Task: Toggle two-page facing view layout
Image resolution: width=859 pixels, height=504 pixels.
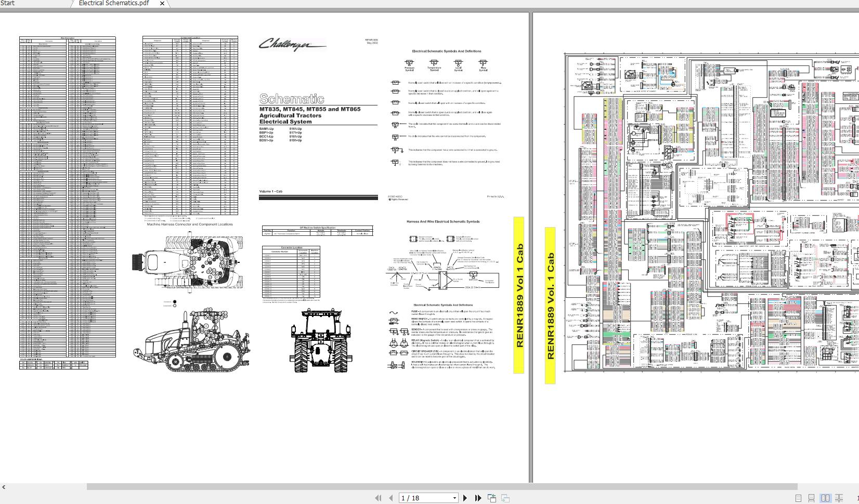Action: click(825, 498)
